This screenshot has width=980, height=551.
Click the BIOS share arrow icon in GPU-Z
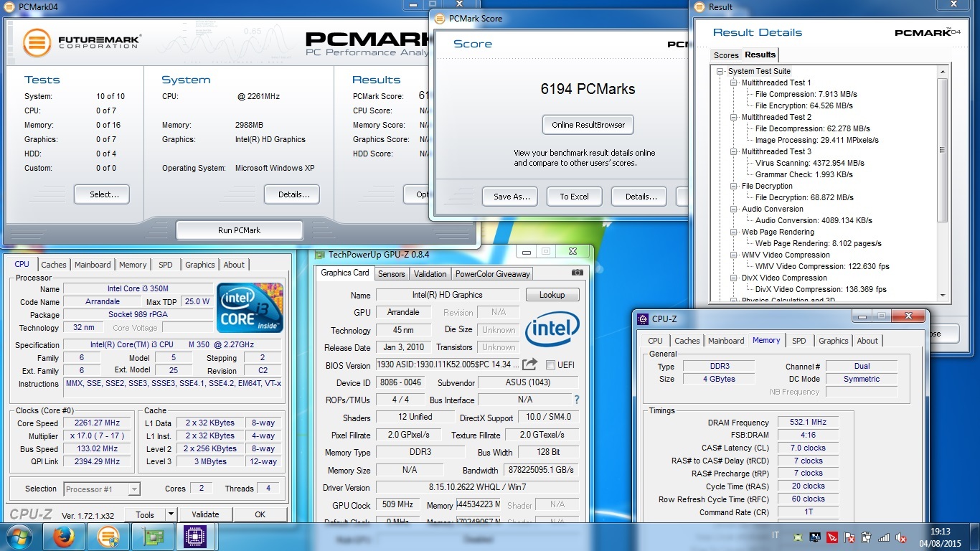pyautogui.click(x=529, y=364)
